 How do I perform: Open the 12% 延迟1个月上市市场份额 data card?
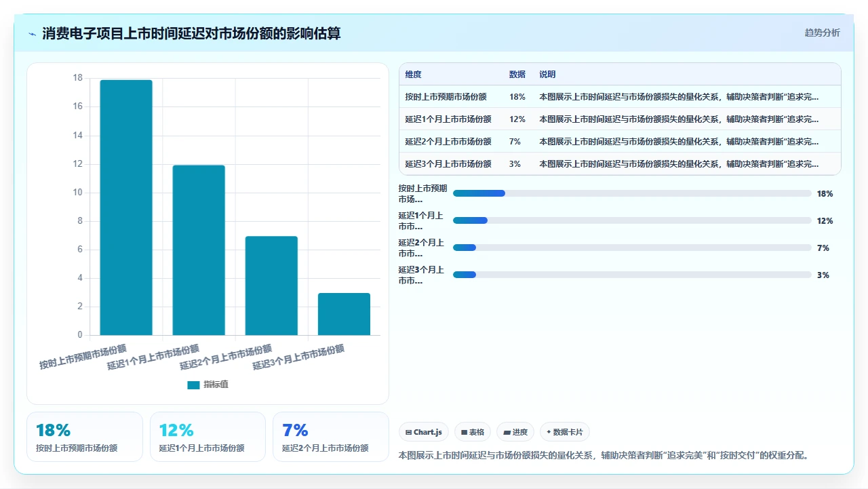208,437
